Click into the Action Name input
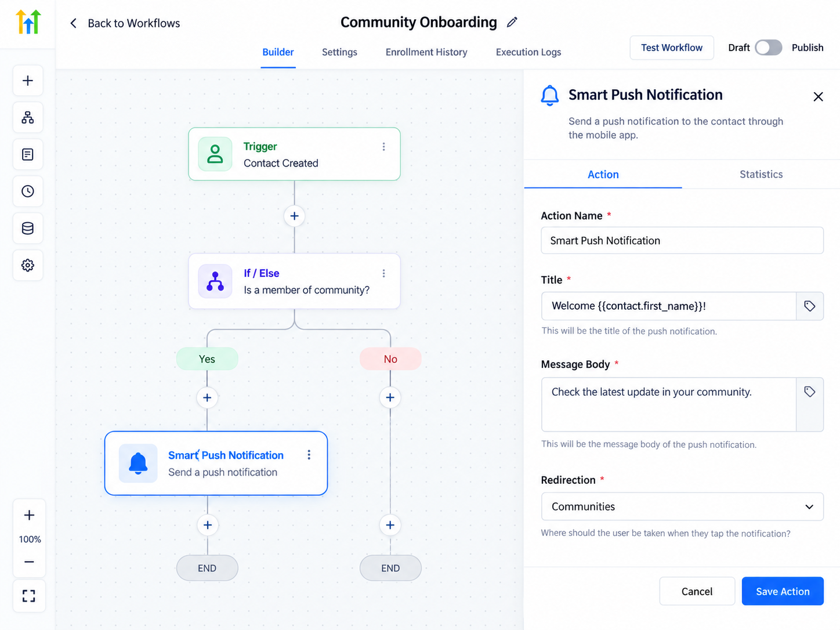 tap(682, 240)
